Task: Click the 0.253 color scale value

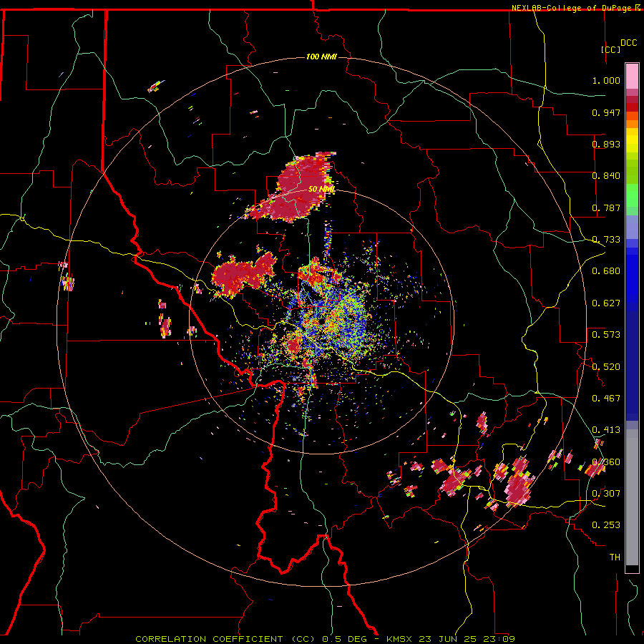Action: [606, 525]
